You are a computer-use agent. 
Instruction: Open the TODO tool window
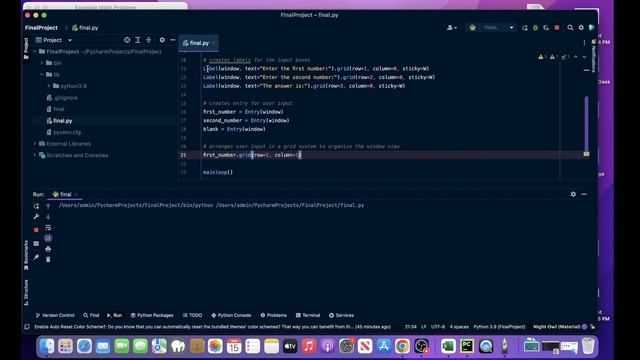(192, 315)
